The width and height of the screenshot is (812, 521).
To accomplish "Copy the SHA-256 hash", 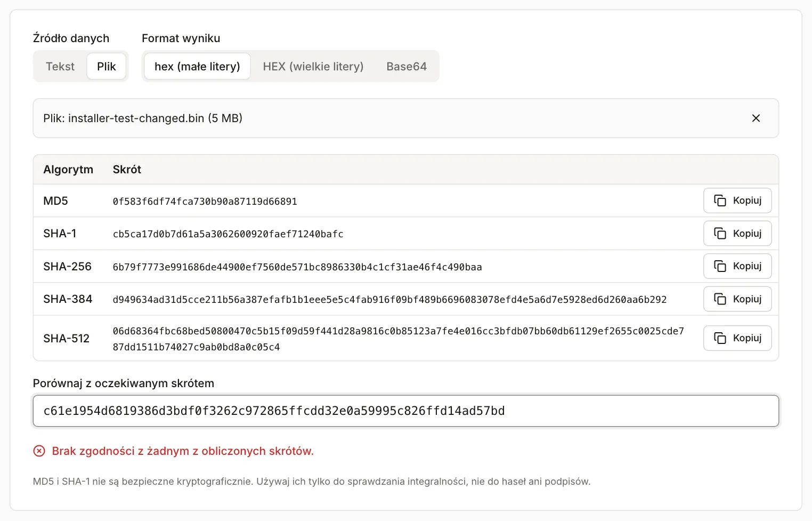I will [737, 266].
